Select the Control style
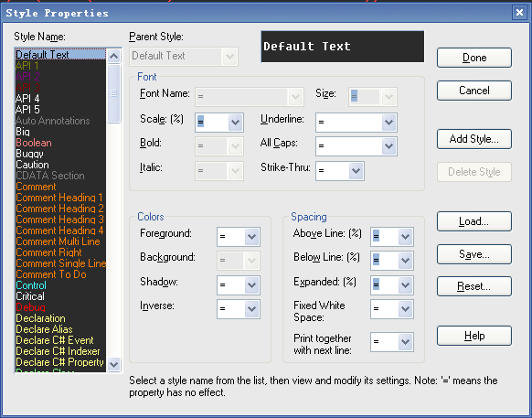The height and width of the screenshot is (418, 532). click(x=60, y=285)
